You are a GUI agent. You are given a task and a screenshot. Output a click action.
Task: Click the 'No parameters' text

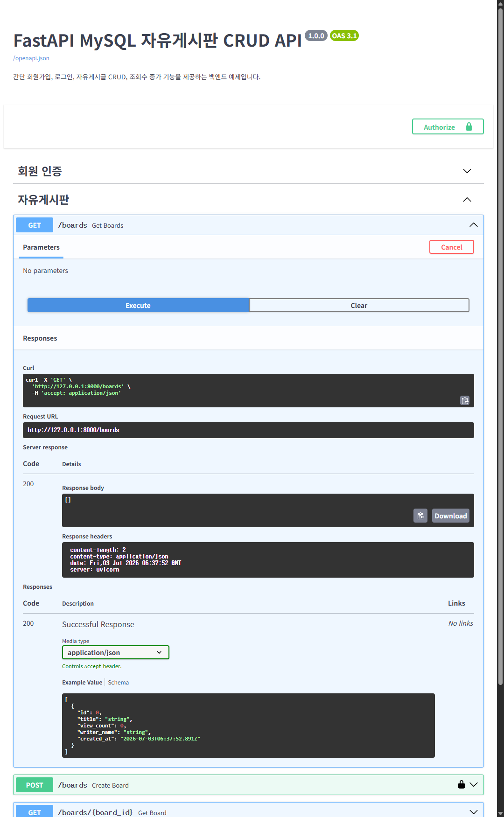(45, 271)
